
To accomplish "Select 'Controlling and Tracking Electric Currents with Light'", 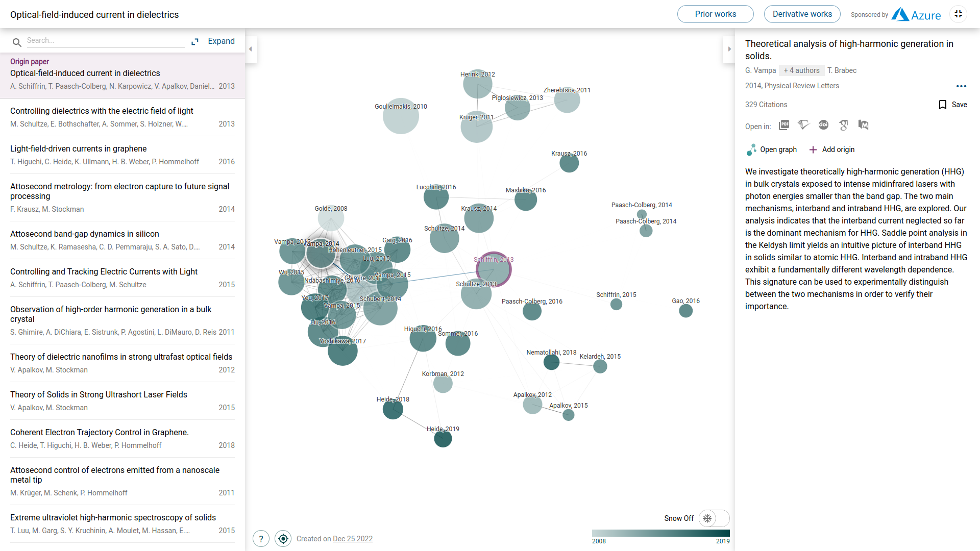I will pos(122,278).
